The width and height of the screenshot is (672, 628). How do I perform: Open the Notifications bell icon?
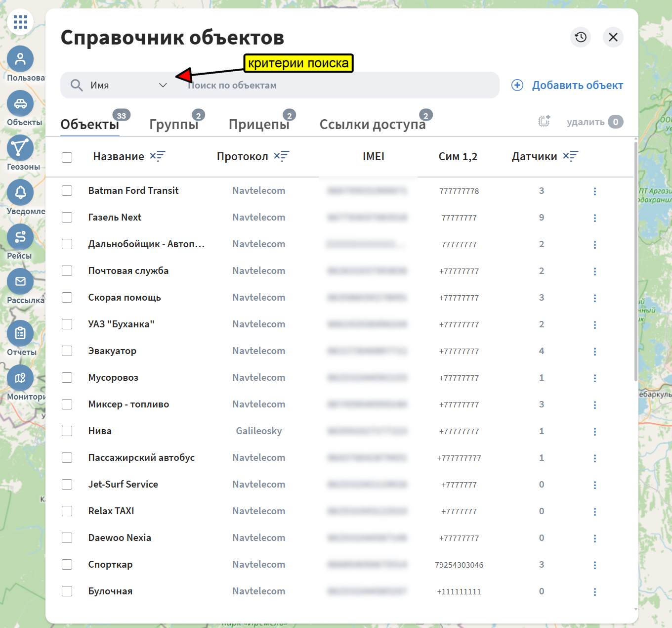click(x=20, y=193)
